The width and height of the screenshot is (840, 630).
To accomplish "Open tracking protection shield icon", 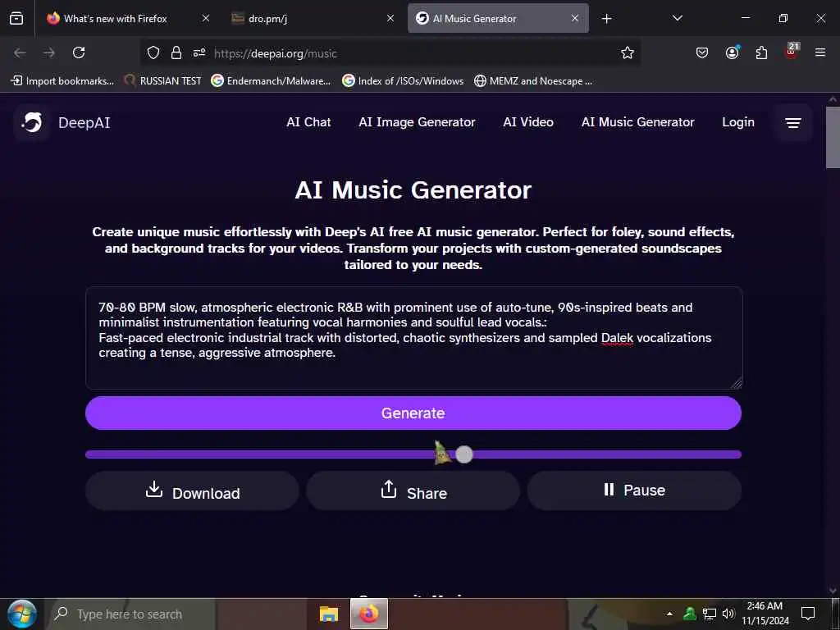I will (153, 52).
